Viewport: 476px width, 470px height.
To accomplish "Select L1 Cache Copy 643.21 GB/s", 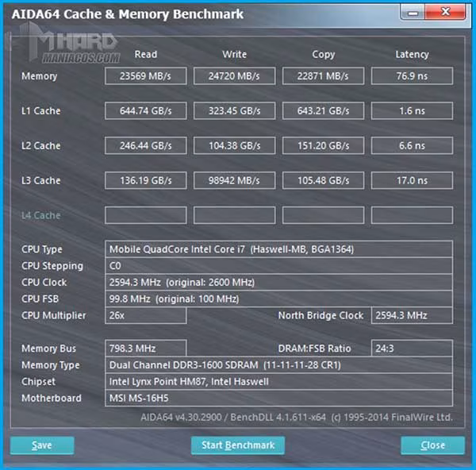I will click(324, 111).
